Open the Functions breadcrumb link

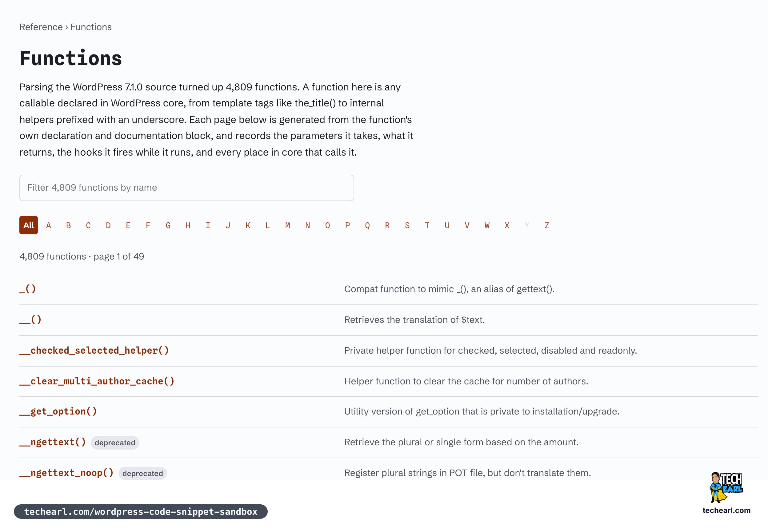91,27
